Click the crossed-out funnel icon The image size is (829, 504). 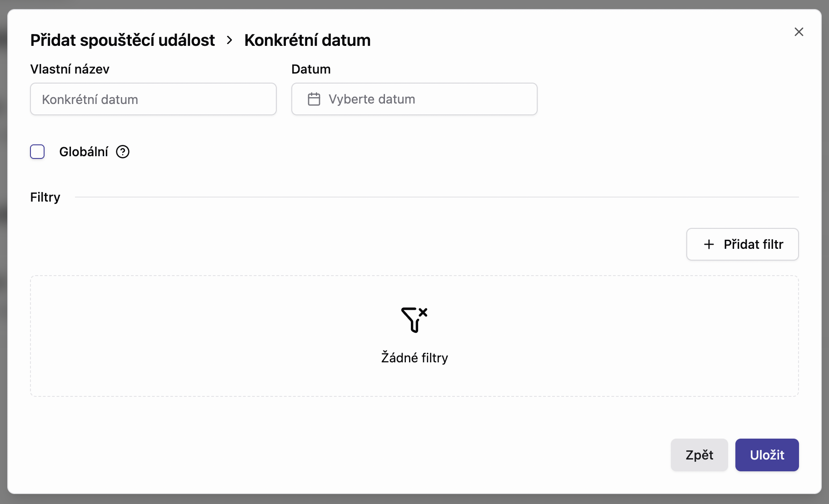tap(414, 320)
